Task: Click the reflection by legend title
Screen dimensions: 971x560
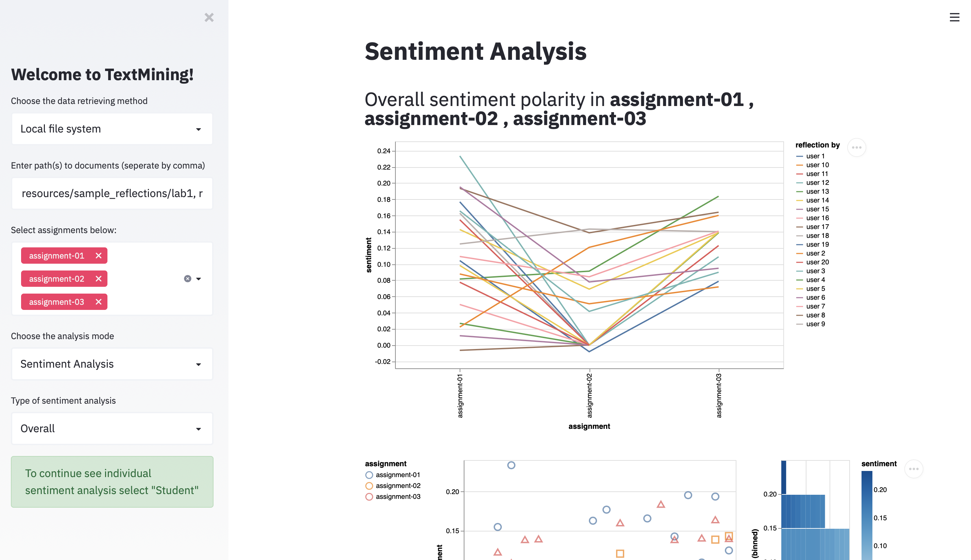Action: (818, 145)
